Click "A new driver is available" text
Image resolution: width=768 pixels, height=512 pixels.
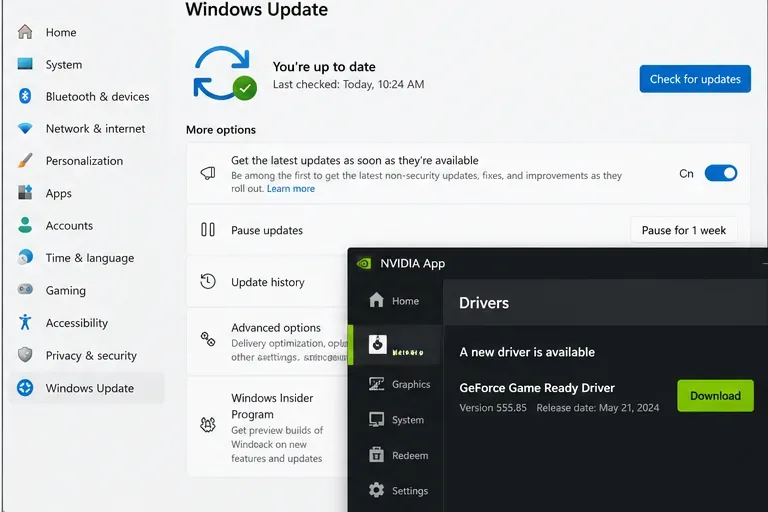click(x=527, y=352)
